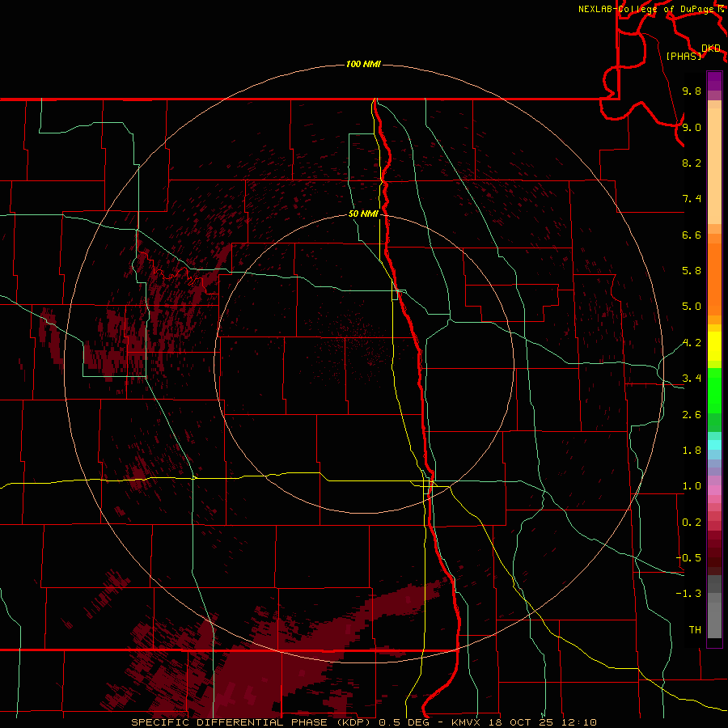
Task: Click the 9.8 legend value
Action: coord(692,91)
